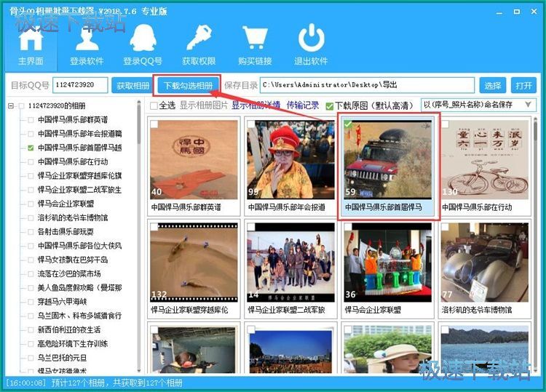Select 美人鱼岛度假攻略 tree item
This screenshot has width=546, height=392.
coord(79,288)
